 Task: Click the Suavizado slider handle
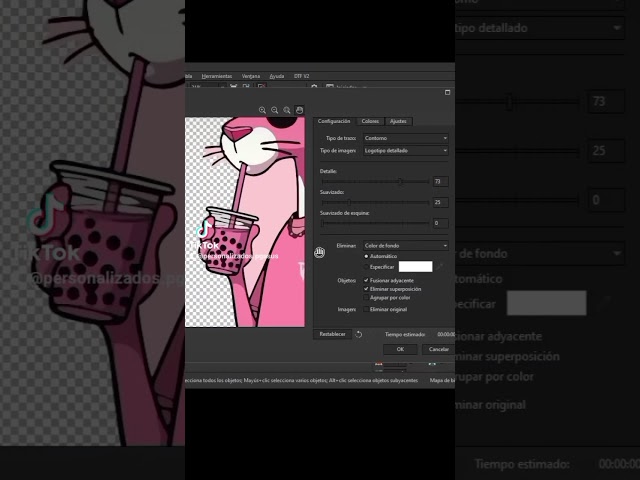[349, 202]
